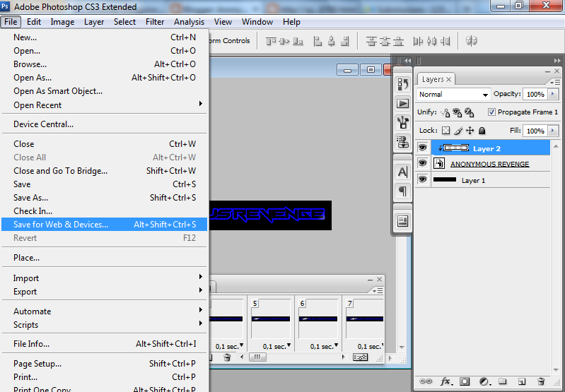
Task: Toggle Unify layer style
Action: 469,113
